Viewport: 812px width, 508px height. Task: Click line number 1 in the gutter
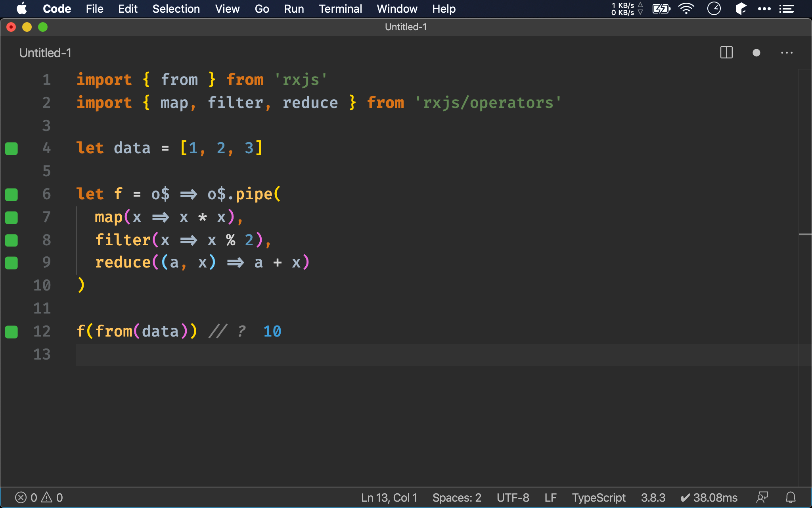point(47,80)
